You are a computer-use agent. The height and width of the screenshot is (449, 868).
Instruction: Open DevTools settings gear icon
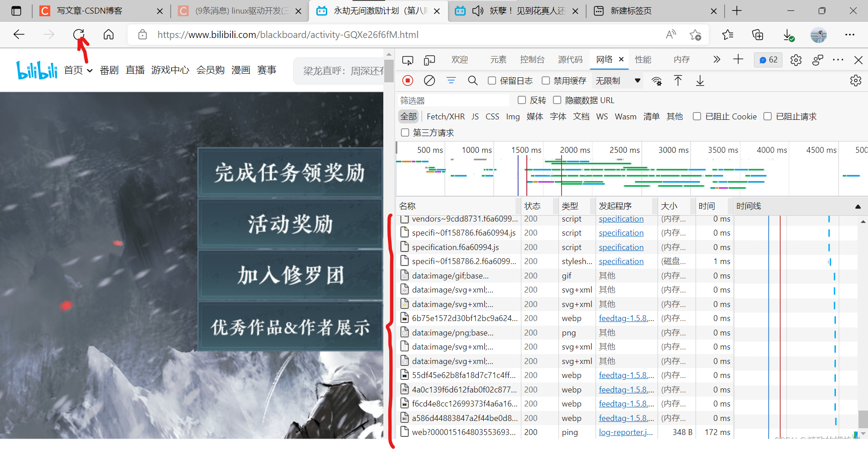[796, 60]
